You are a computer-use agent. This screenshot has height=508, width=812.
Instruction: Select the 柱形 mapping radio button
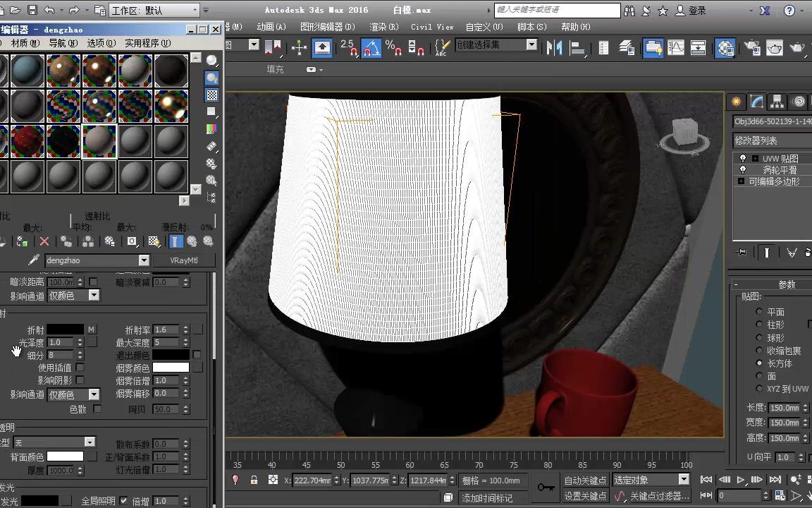[x=761, y=324]
